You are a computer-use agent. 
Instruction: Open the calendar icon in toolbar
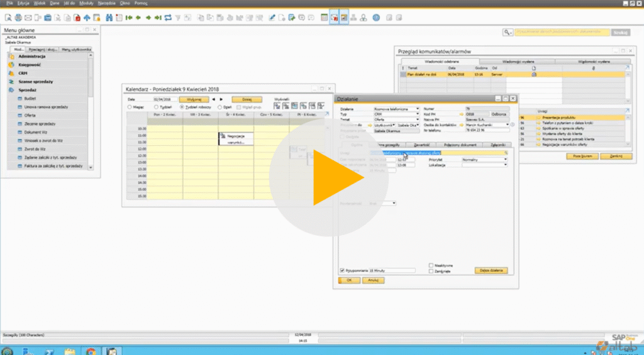(x=324, y=18)
